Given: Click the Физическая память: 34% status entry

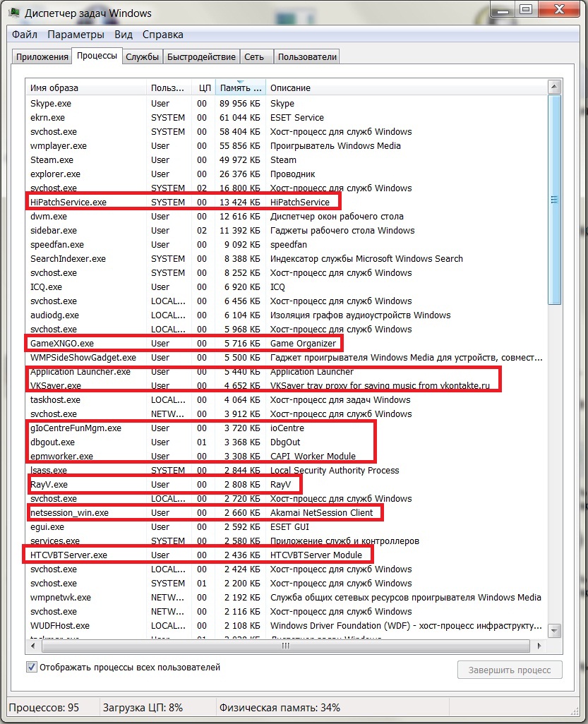Looking at the screenshot, I should coord(280,708).
